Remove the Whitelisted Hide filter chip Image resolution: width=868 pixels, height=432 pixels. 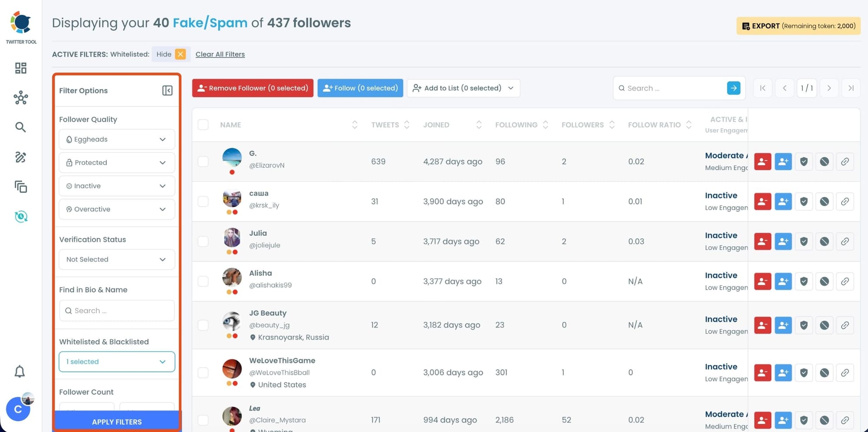click(x=180, y=54)
